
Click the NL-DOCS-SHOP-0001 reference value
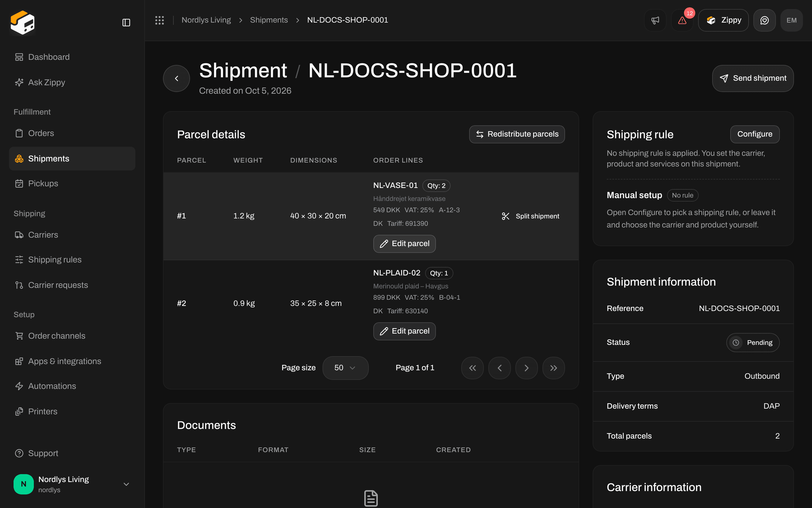(x=739, y=308)
